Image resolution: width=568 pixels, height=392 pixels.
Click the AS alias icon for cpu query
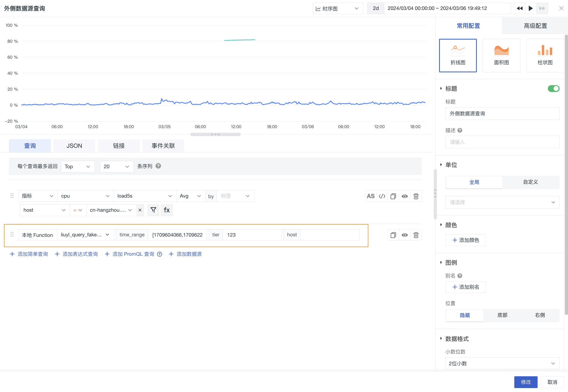[370, 196]
